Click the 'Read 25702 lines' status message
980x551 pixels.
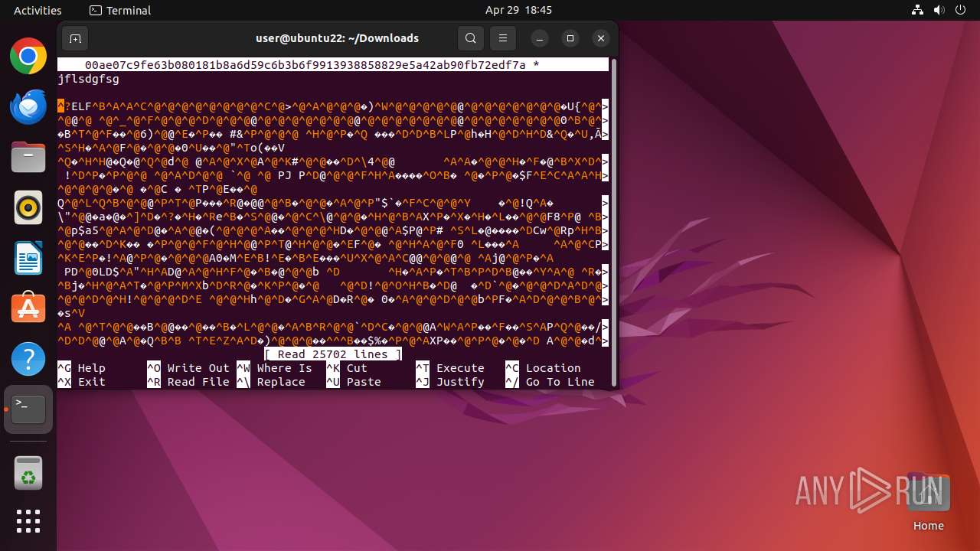tap(333, 354)
